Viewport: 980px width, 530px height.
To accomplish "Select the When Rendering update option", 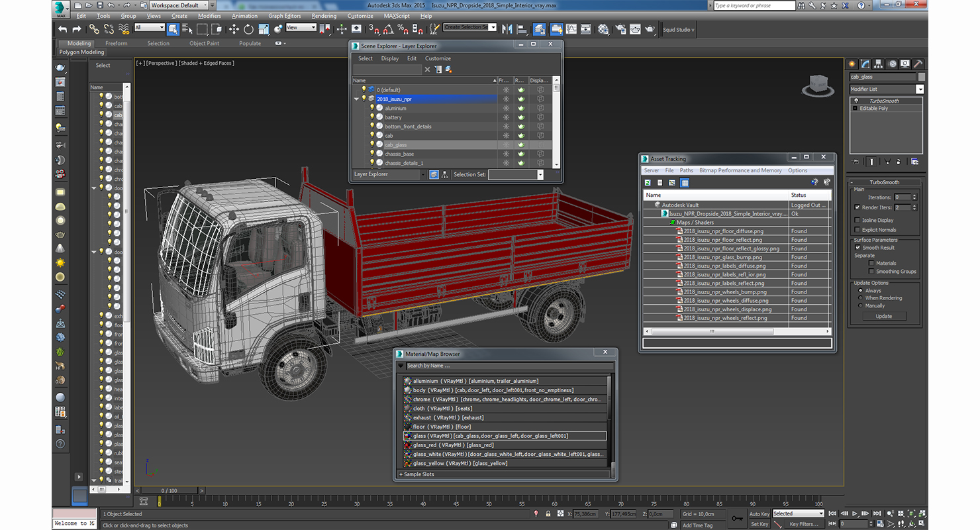I will point(861,298).
